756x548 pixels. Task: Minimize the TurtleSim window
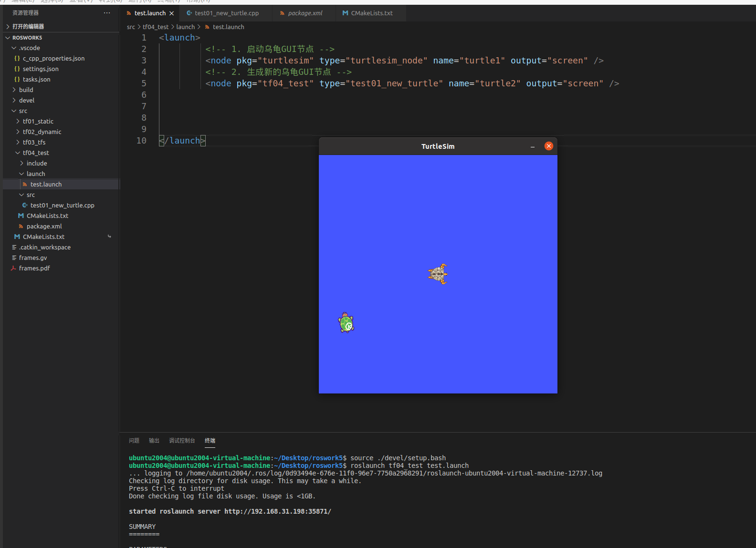[x=533, y=146]
